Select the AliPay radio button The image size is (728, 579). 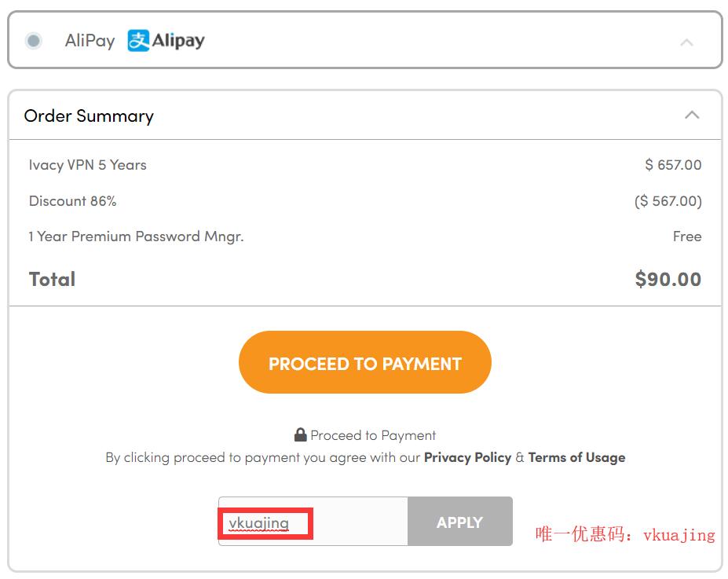pos(33,41)
